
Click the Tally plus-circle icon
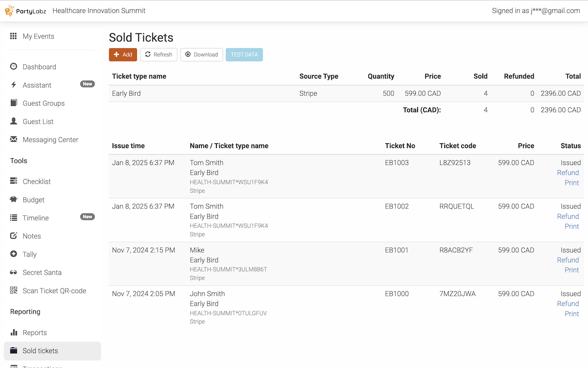14,254
